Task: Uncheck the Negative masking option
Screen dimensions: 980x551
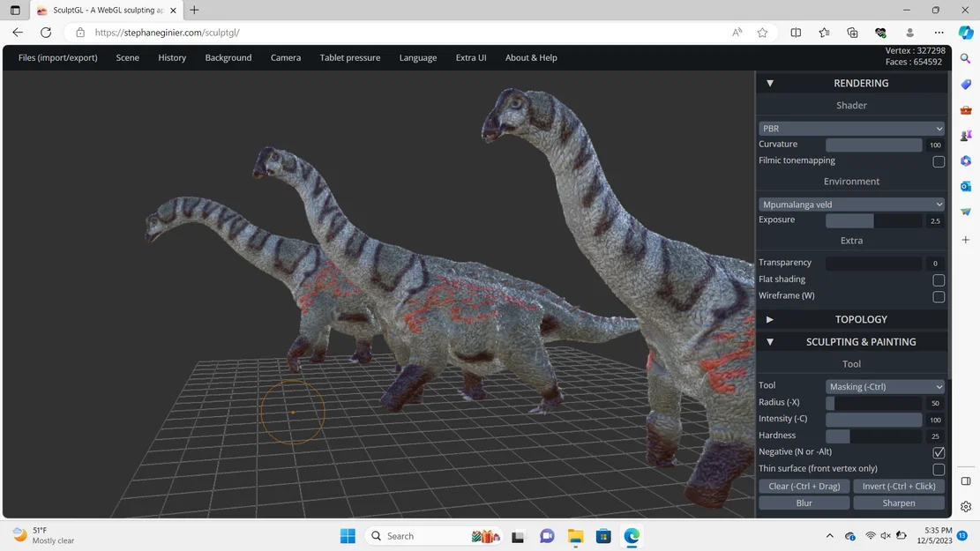Action: pyautogui.click(x=939, y=452)
